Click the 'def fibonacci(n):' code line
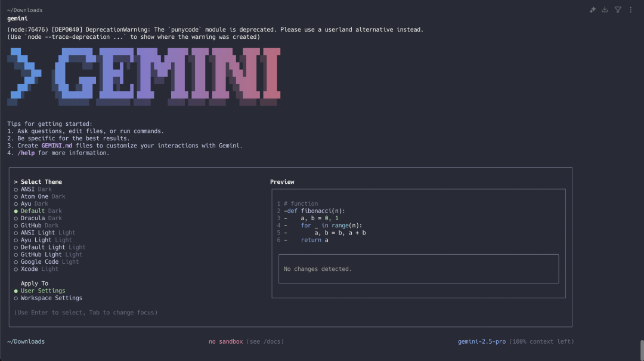This screenshot has width=644, height=361. pos(315,211)
